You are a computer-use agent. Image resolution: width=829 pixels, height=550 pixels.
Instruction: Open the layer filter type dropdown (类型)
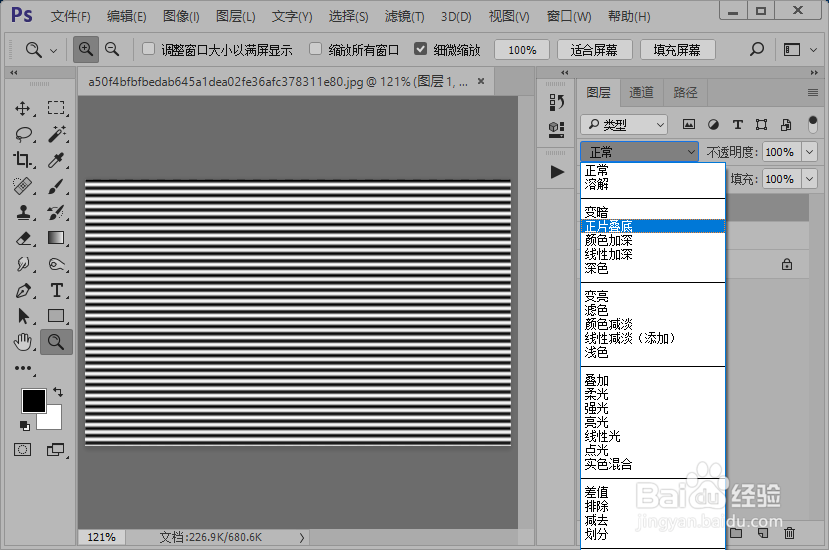(x=624, y=125)
